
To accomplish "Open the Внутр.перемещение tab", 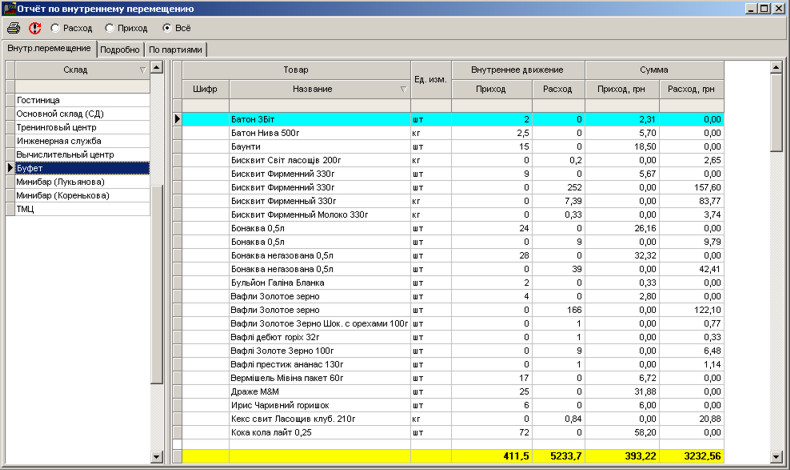I will tap(49, 49).
